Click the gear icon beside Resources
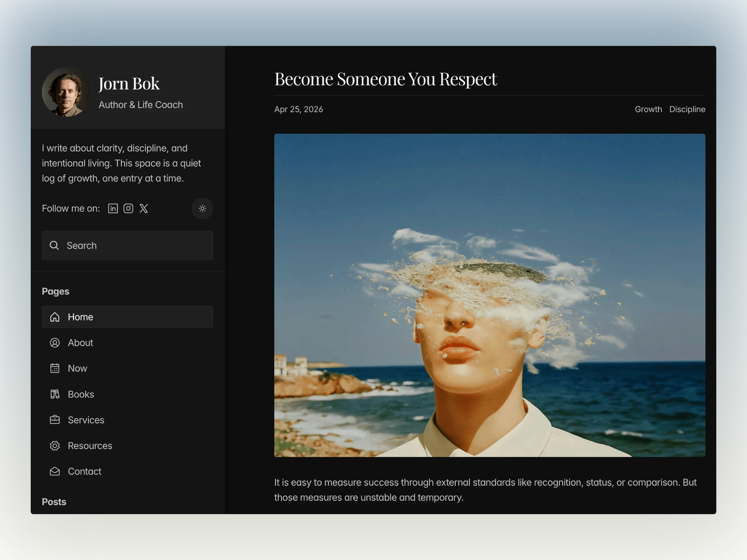Viewport: 747px width, 560px height. pyautogui.click(x=55, y=446)
